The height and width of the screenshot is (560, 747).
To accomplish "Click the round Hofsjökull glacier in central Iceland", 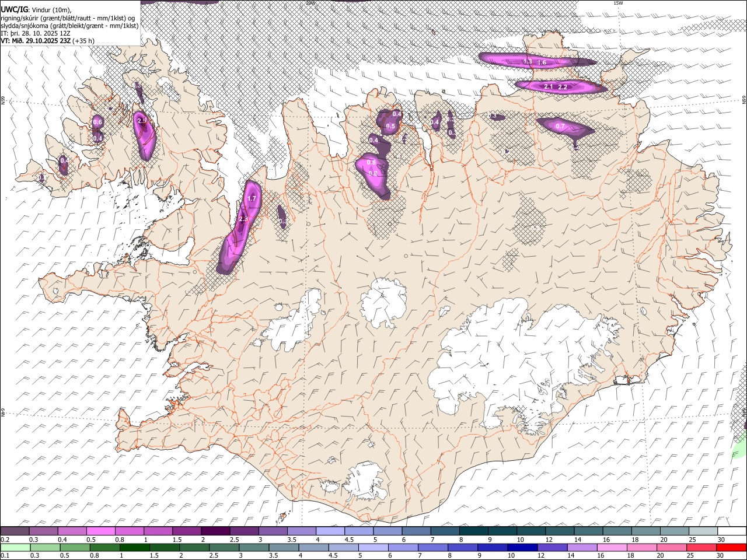I will (x=383, y=303).
